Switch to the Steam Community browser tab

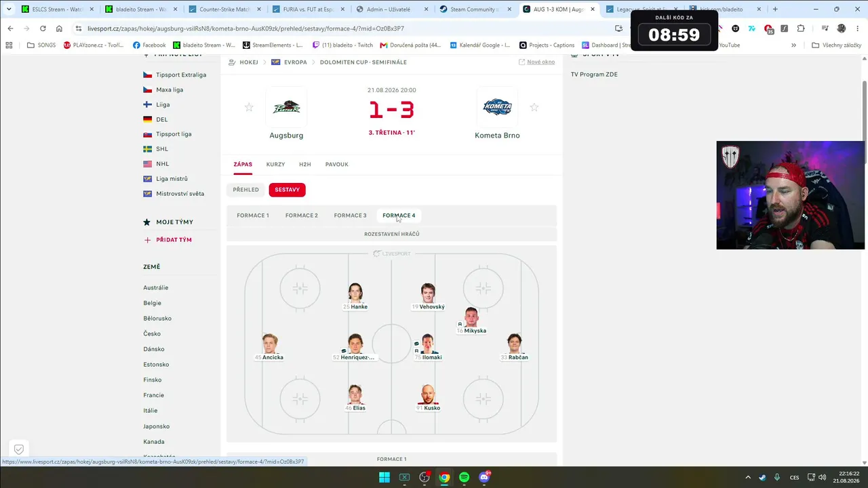click(475, 9)
